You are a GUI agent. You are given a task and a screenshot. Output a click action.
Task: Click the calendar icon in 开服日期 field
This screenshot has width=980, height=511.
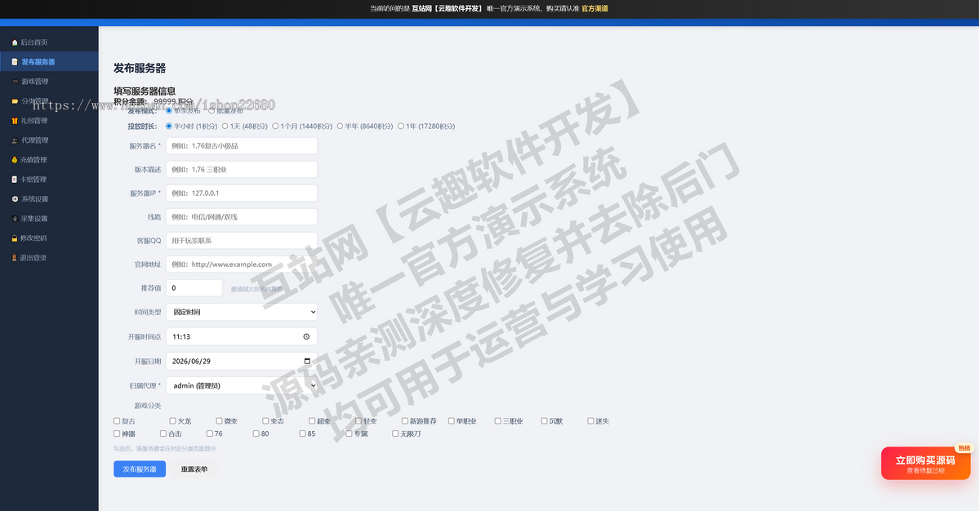click(x=306, y=361)
